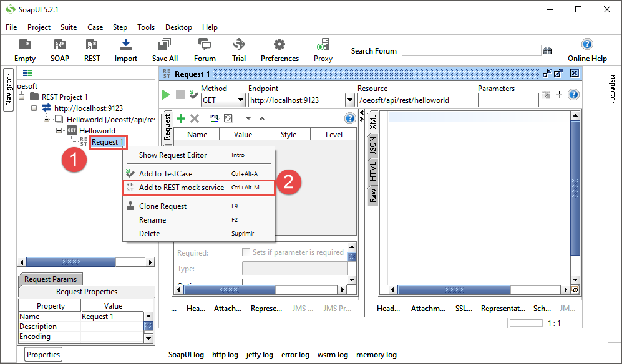
Task: Click the REST project toolbar icon
Action: [x=92, y=44]
